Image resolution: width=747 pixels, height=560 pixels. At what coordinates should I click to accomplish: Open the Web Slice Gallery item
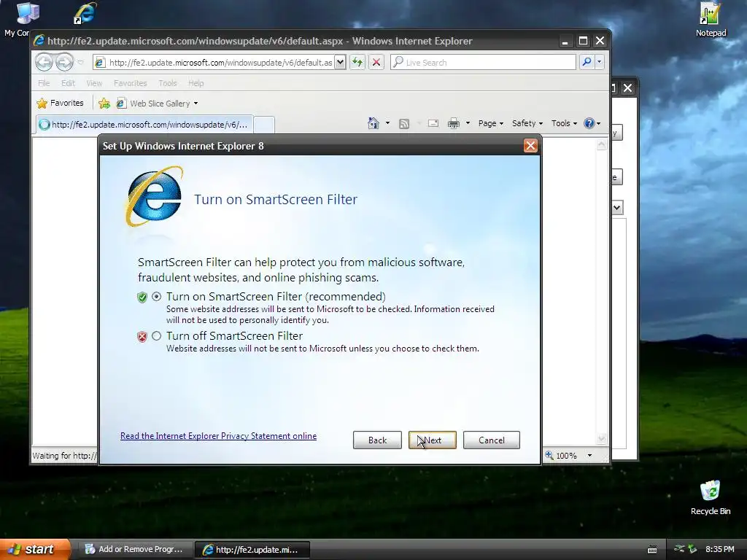point(157,104)
